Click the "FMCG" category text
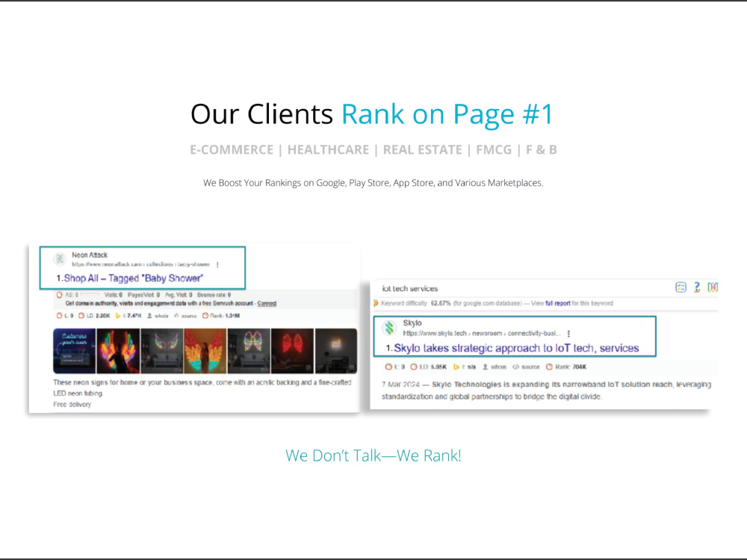 (x=494, y=150)
